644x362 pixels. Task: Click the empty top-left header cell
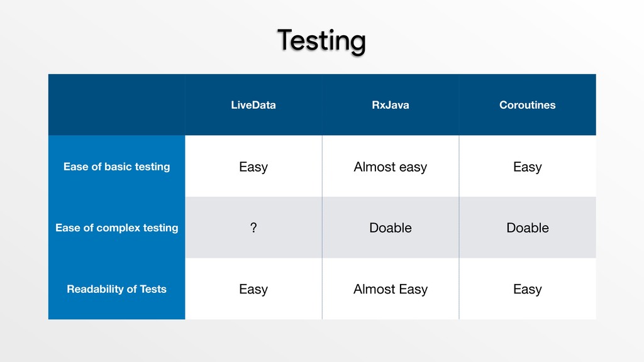click(x=116, y=105)
